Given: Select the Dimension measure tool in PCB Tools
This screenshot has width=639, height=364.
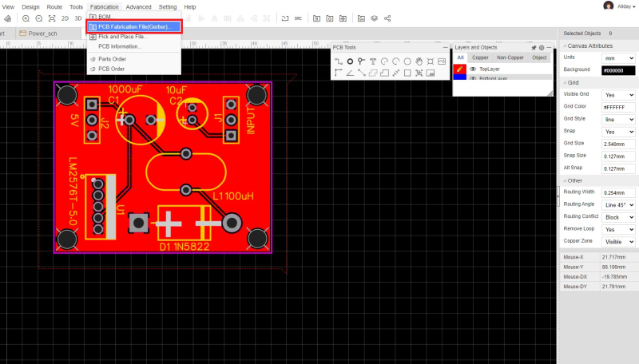Looking at the screenshot, I should click(395, 73).
